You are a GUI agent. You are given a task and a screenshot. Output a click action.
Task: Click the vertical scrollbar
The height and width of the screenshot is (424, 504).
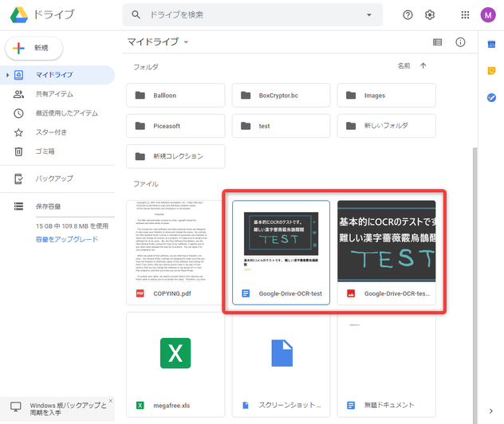(x=475, y=285)
